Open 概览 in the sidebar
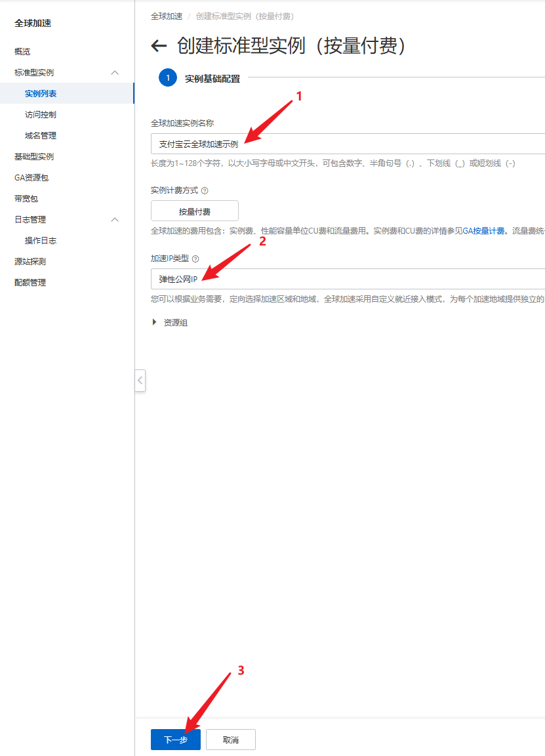This screenshot has width=545, height=756. point(22,52)
